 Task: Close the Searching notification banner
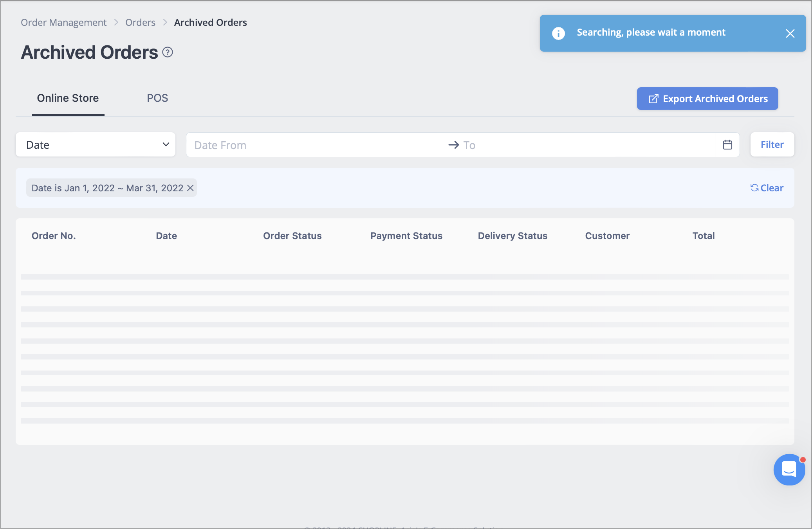pyautogui.click(x=790, y=34)
